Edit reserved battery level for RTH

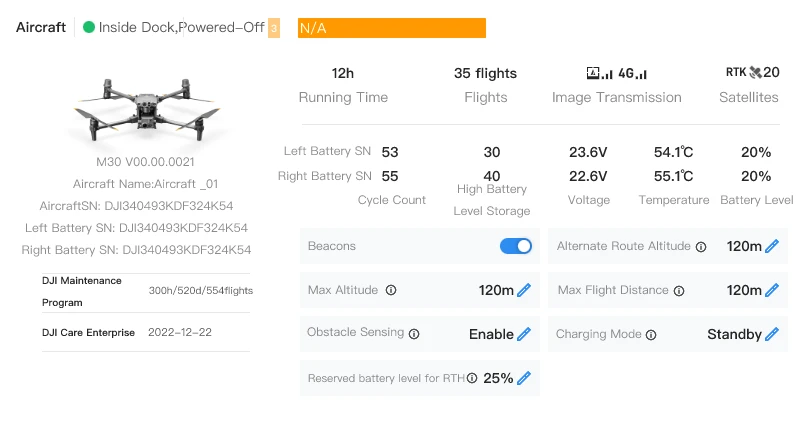coord(524,378)
